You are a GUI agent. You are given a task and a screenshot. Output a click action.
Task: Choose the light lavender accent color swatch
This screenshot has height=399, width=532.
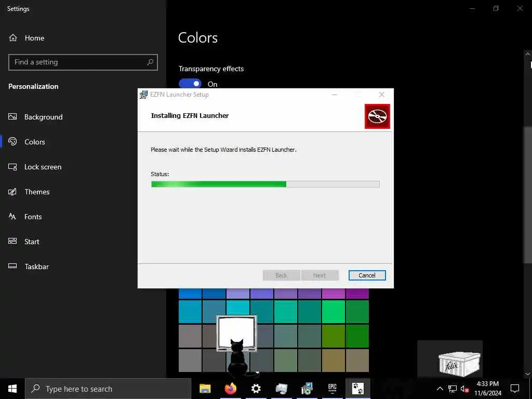click(x=238, y=294)
